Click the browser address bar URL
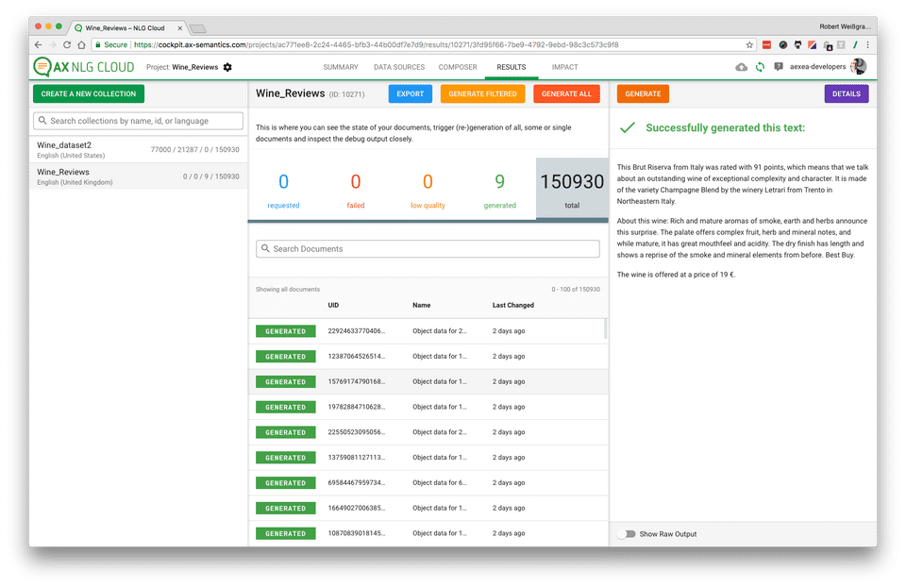 click(376, 44)
